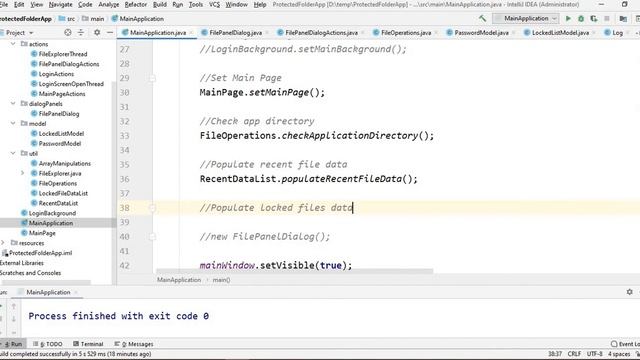Click the CRLF line separator in status bar
Image resolution: width=640 pixels, height=360 pixels.
[x=574, y=354]
